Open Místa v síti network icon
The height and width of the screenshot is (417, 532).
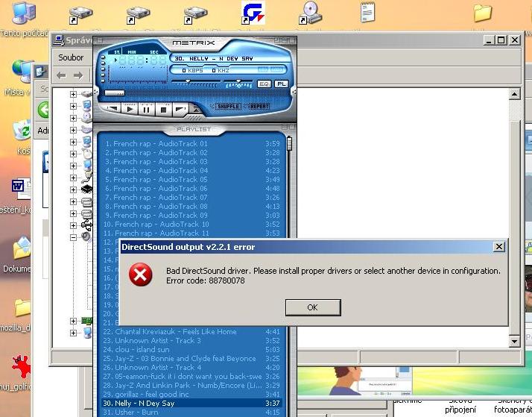[22, 72]
